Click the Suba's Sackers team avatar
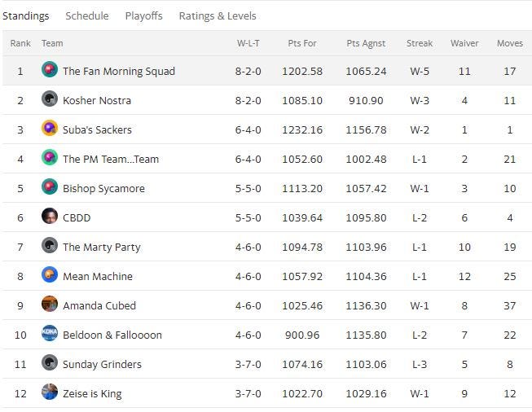The width and height of the screenshot is (532, 412). tap(50, 129)
